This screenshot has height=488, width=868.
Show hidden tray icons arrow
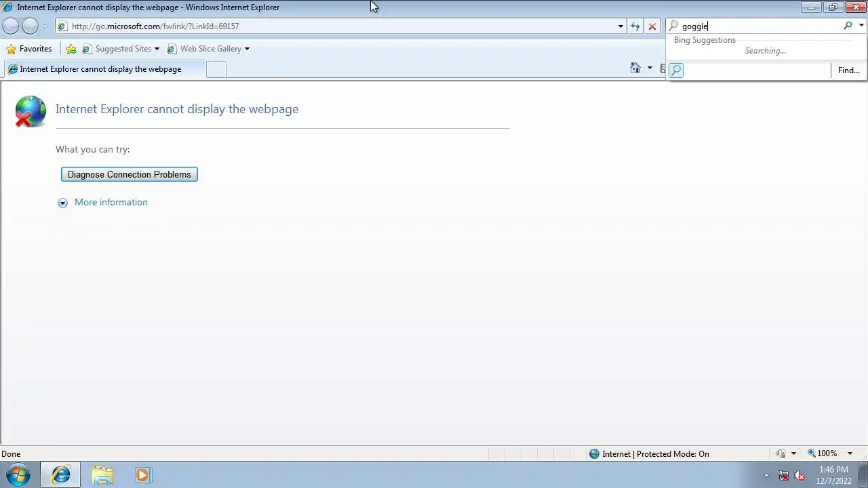(x=766, y=475)
